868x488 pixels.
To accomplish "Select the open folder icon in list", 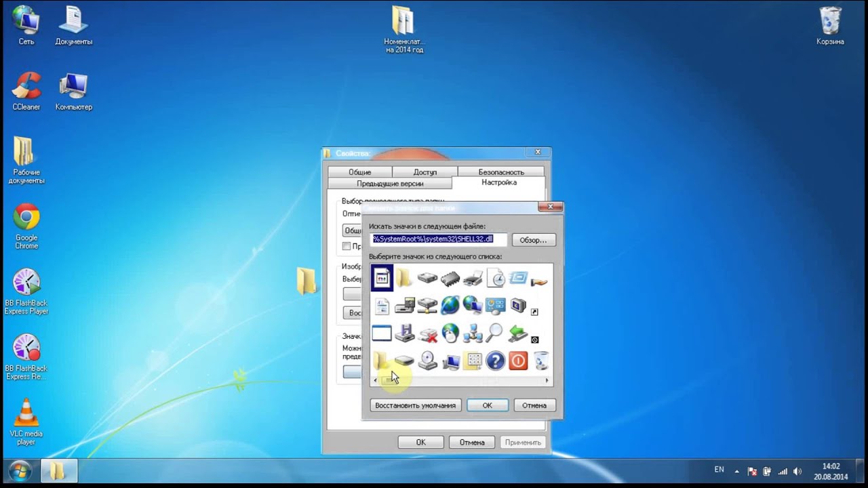I will 380,361.
